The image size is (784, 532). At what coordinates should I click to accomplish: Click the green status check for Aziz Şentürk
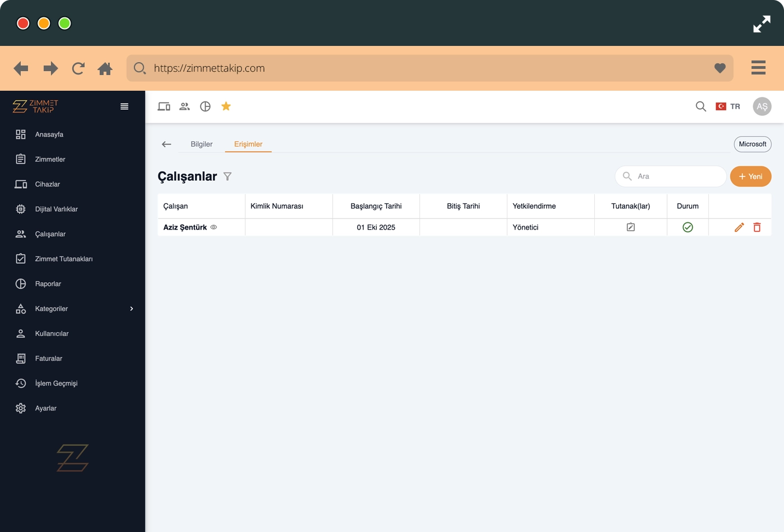[x=688, y=227]
